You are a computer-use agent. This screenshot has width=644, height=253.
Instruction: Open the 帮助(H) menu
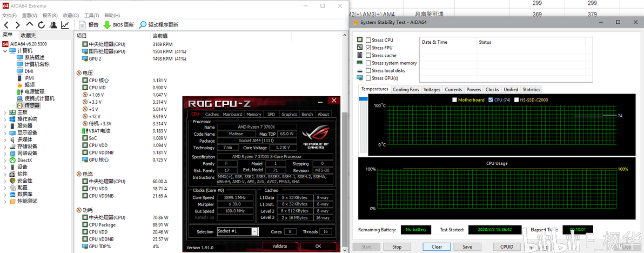(x=112, y=15)
